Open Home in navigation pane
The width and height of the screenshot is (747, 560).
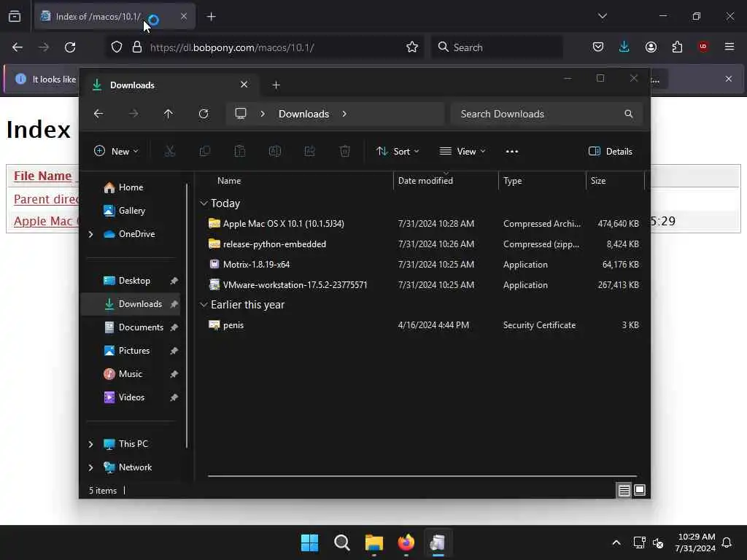[131, 187]
